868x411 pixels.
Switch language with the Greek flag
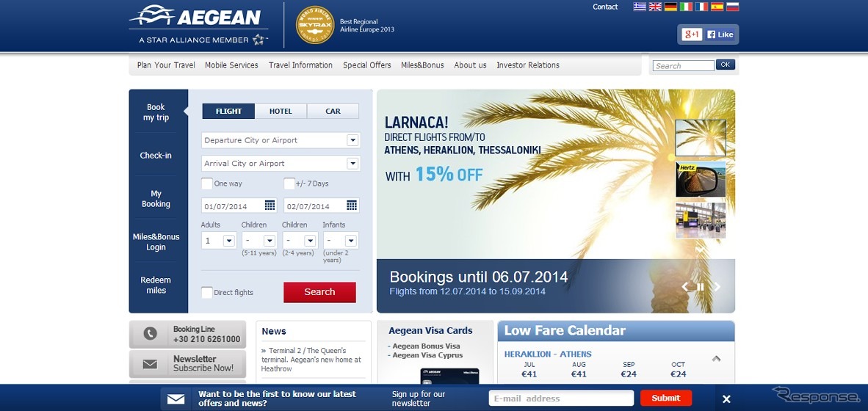pyautogui.click(x=640, y=7)
